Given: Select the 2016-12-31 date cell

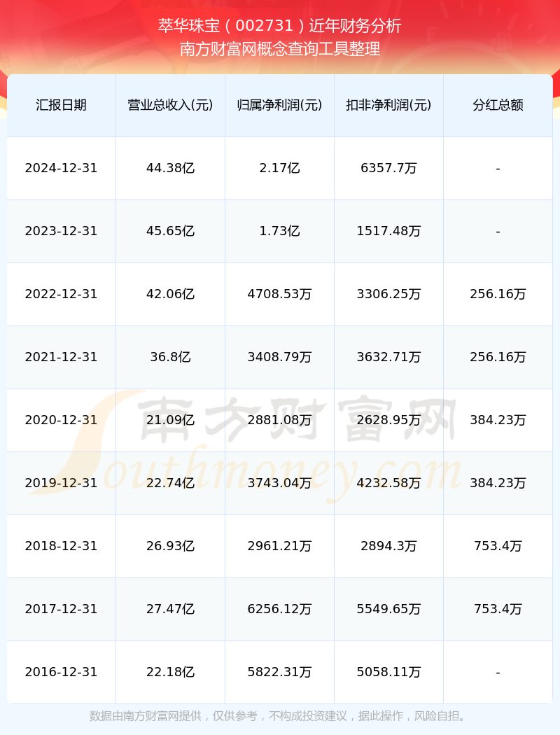Looking at the screenshot, I should coord(62,672).
